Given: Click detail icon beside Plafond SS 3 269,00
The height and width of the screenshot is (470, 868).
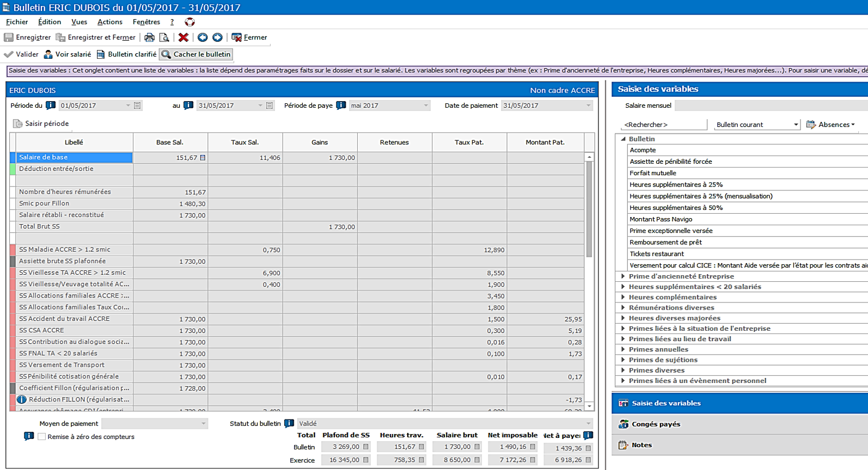Looking at the screenshot, I should (x=366, y=447).
